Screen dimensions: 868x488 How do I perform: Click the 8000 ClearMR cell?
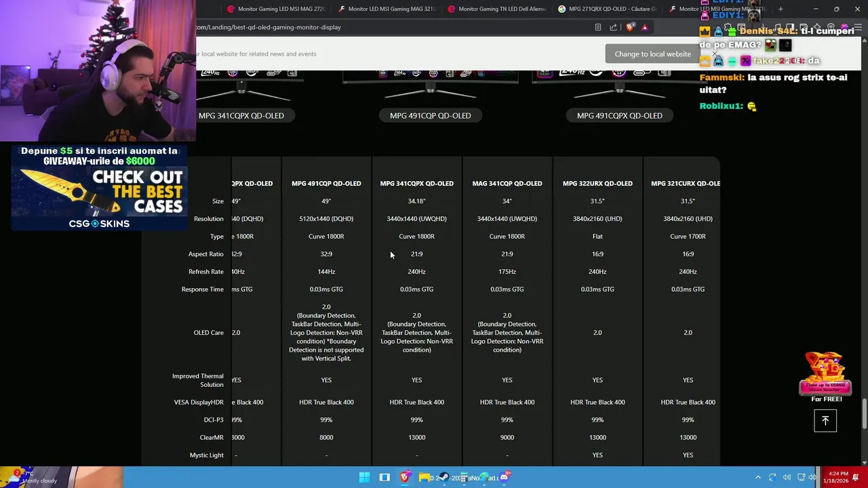(326, 438)
